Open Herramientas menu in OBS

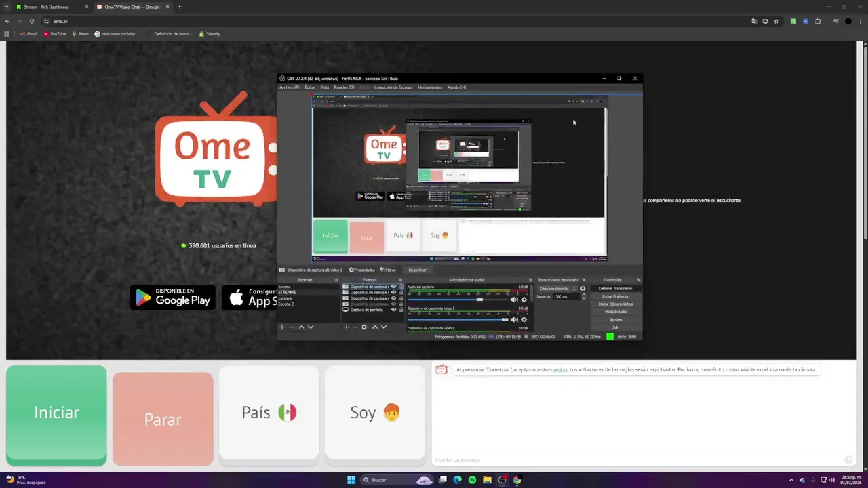[x=430, y=87]
